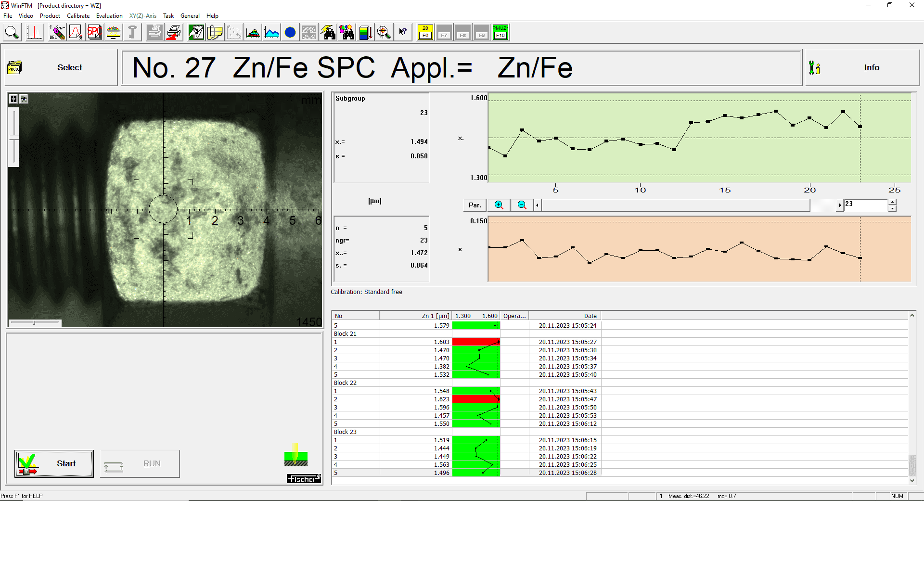The image size is (924, 563).
Task: Click the zoom out magnifier beside Par
Action: [x=521, y=205]
